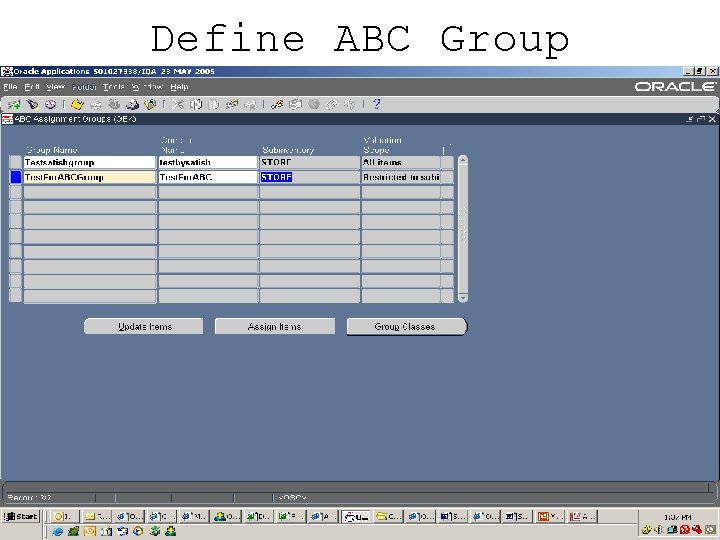Screen dimensions: 720x540
Task: Click the All items valuation scope cell
Action: pos(401,162)
